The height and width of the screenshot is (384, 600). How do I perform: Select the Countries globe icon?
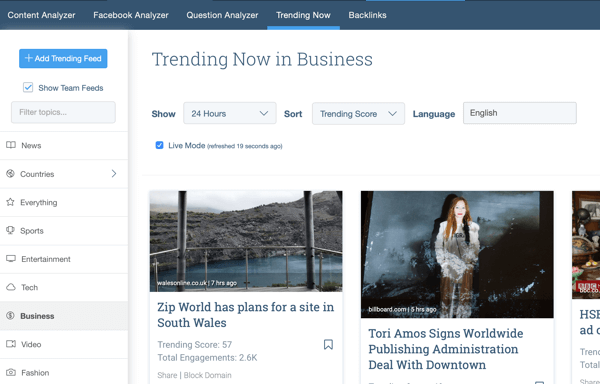click(10, 174)
